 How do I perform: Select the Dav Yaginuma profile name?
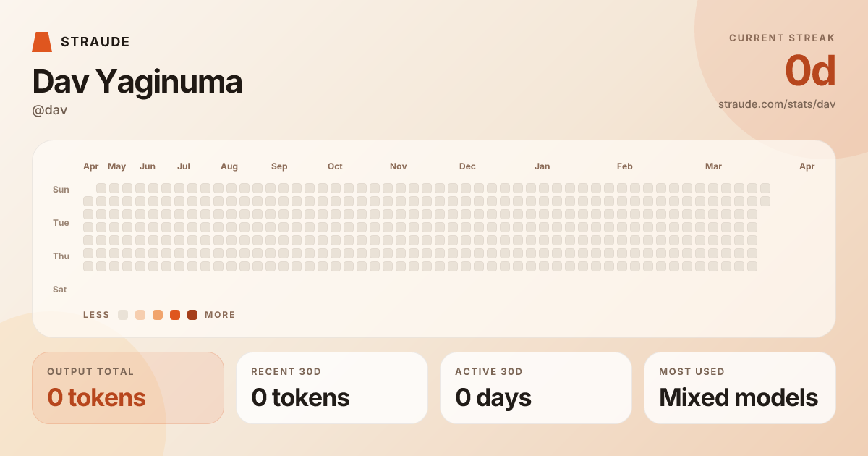pyautogui.click(x=137, y=82)
